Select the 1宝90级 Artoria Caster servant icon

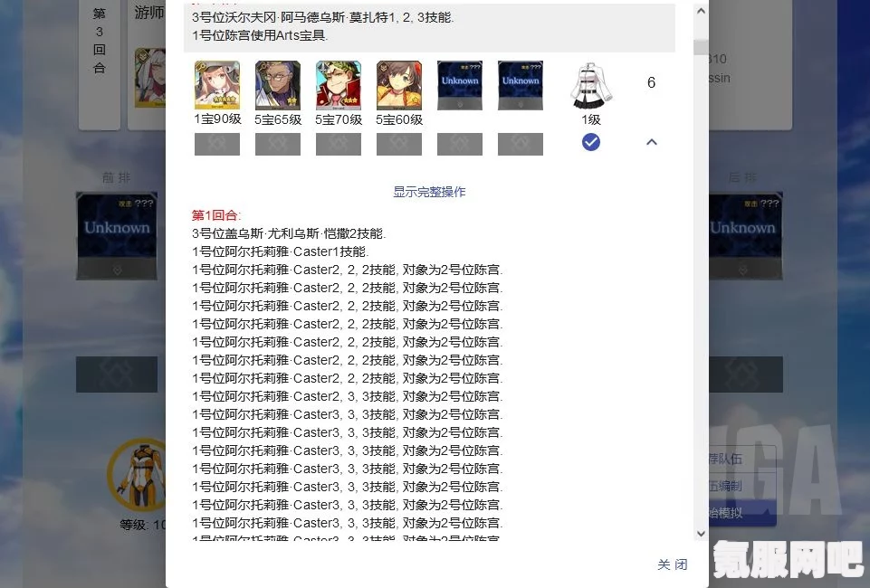click(217, 85)
